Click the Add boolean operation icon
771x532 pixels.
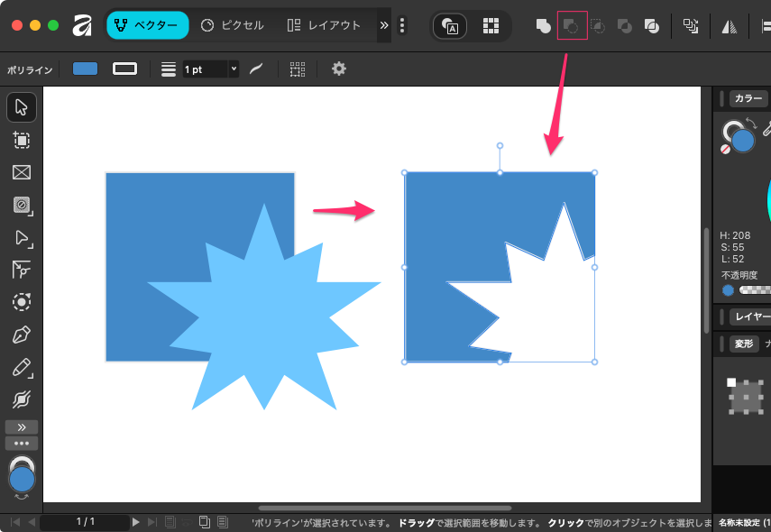(x=544, y=25)
